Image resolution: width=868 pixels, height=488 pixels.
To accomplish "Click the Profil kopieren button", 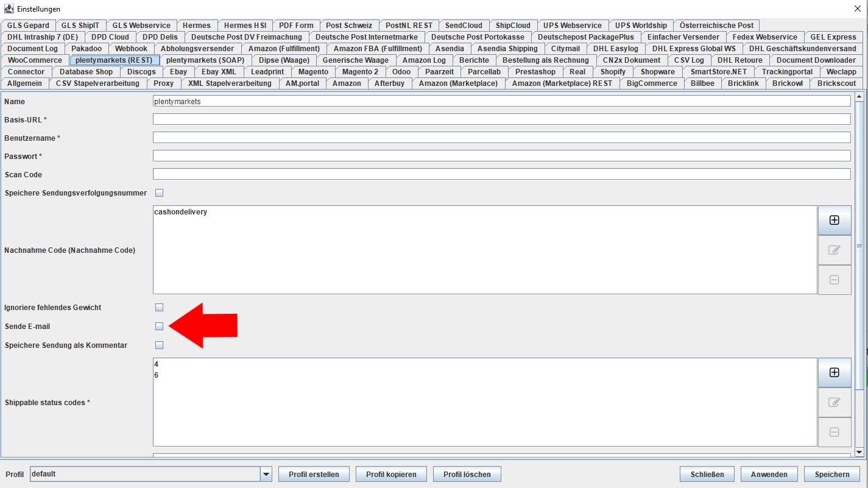I will point(391,474).
